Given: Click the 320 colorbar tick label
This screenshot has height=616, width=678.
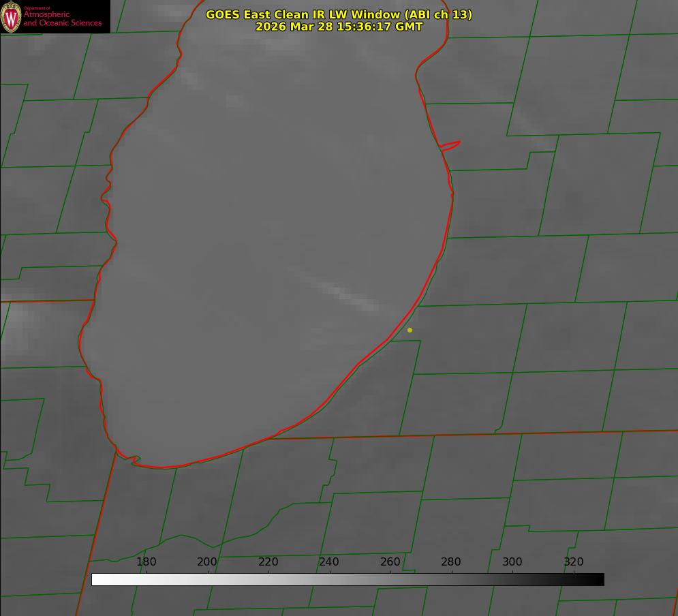Looking at the screenshot, I should pos(573,562).
